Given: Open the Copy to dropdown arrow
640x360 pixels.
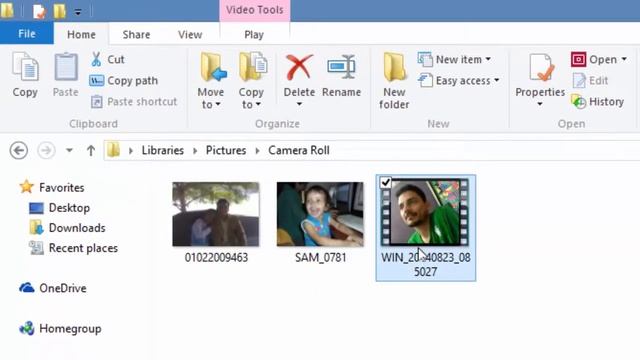Looking at the screenshot, I should pyautogui.click(x=258, y=104).
